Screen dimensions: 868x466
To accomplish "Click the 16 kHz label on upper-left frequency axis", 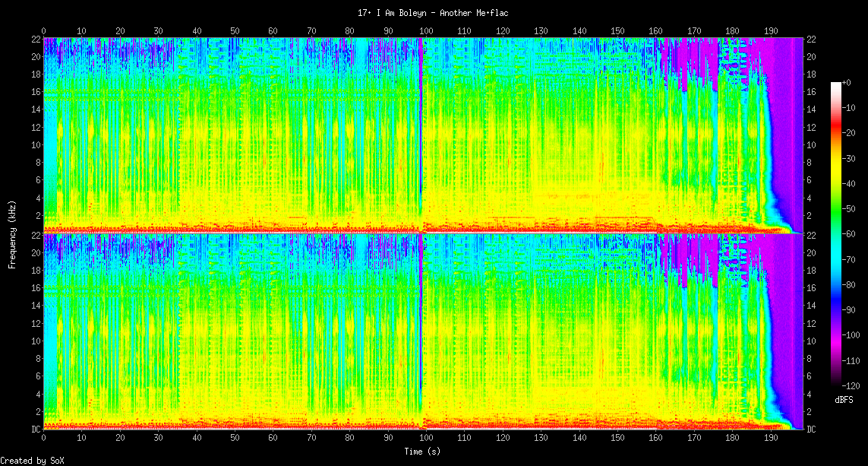I will click(x=35, y=92).
